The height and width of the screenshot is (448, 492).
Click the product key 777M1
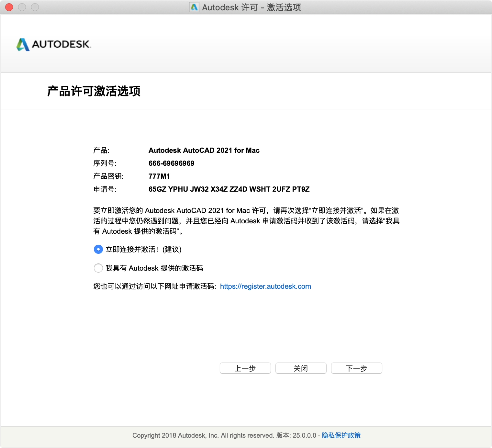pyautogui.click(x=159, y=176)
